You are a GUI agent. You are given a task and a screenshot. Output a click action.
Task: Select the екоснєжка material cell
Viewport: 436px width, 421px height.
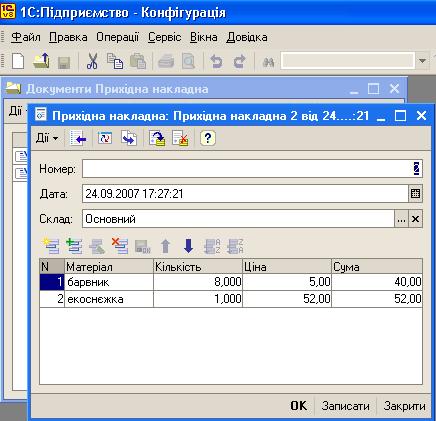[109, 299]
